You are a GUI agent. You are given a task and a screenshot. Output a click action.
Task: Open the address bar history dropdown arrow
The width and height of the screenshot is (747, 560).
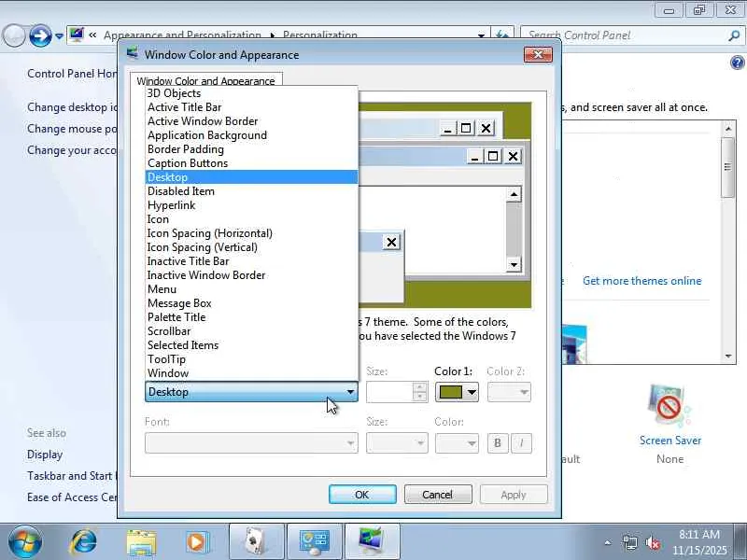[481, 35]
